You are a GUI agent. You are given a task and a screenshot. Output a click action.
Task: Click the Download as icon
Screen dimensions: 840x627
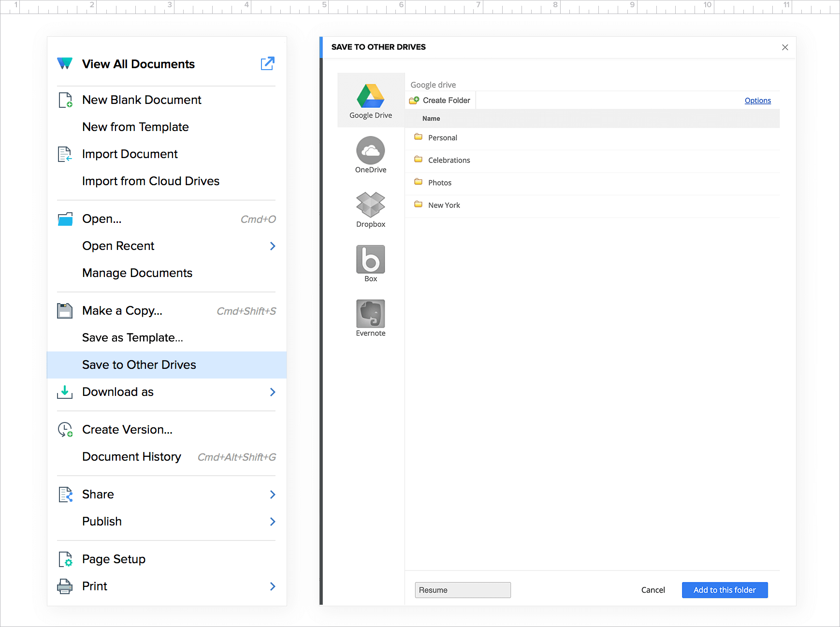coord(65,392)
